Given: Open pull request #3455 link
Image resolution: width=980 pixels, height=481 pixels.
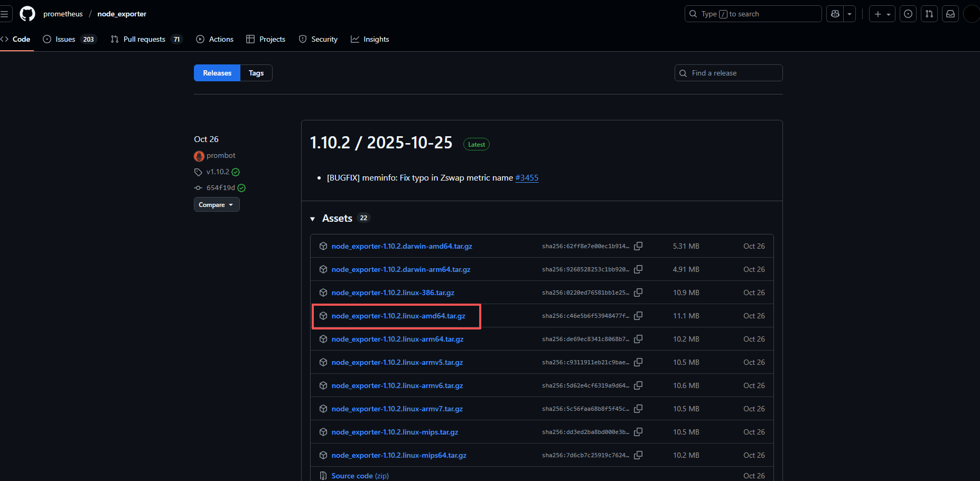Looking at the screenshot, I should [527, 178].
